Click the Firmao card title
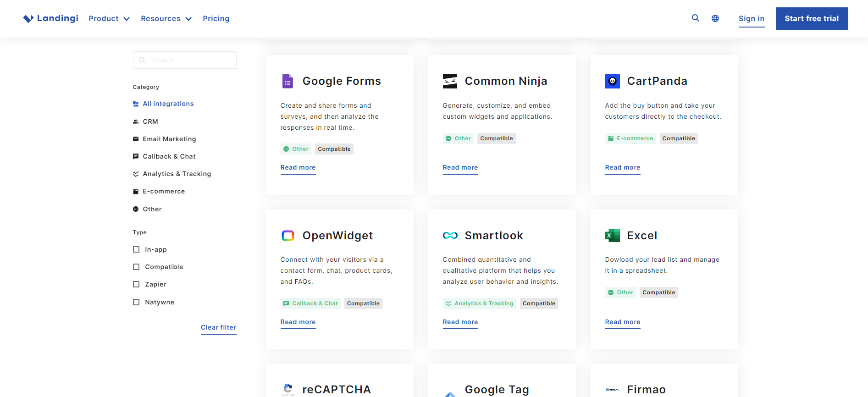 [647, 390]
